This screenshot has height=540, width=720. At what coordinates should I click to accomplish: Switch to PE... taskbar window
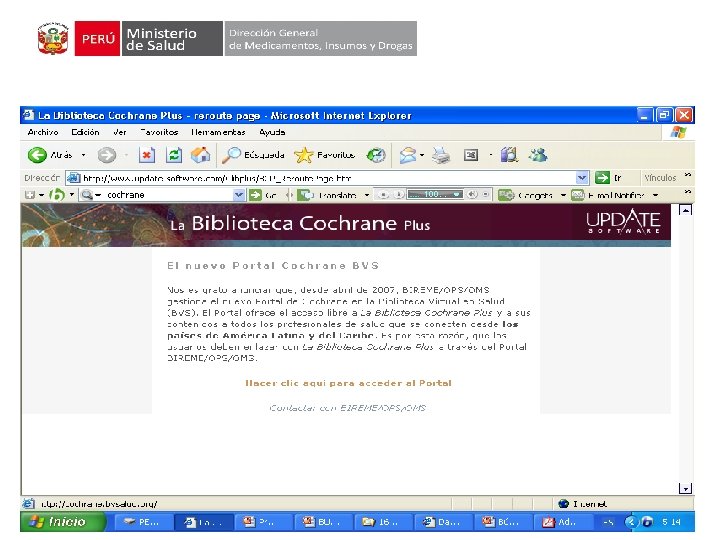[143, 522]
